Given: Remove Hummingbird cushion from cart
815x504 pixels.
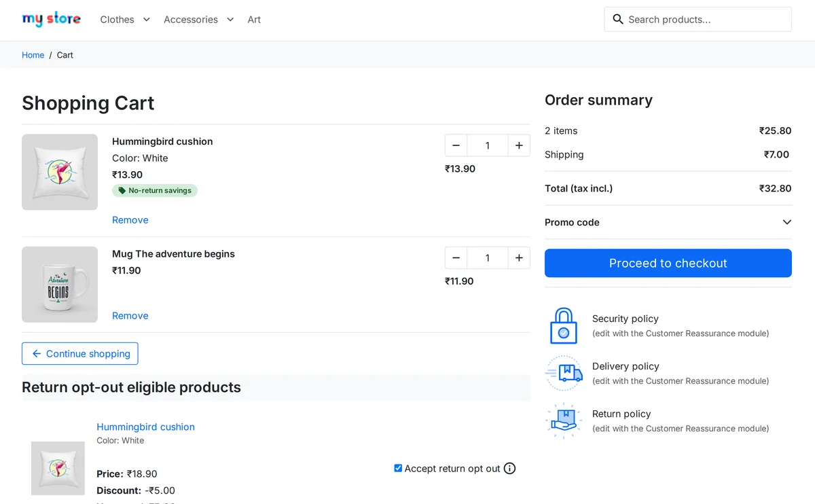Looking at the screenshot, I should (130, 220).
